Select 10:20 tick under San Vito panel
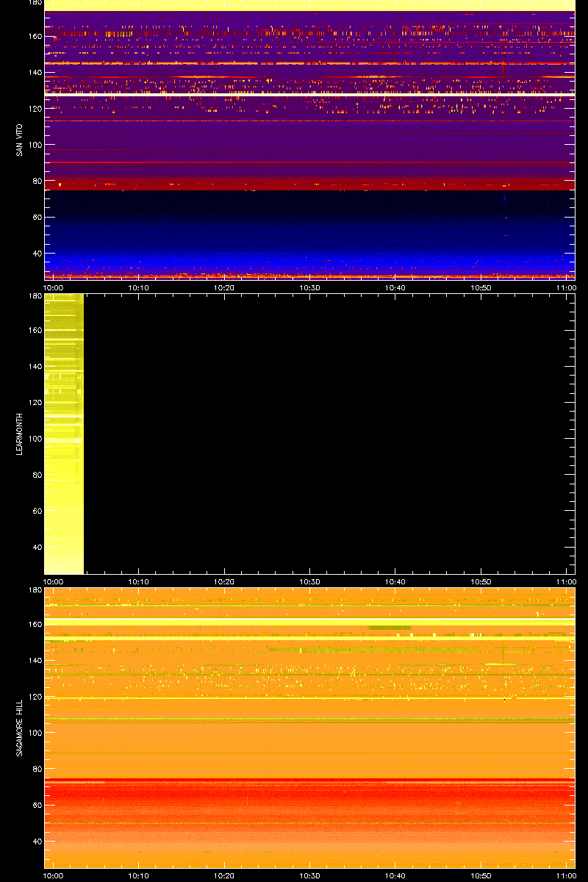The width and height of the screenshot is (588, 882). [x=224, y=287]
